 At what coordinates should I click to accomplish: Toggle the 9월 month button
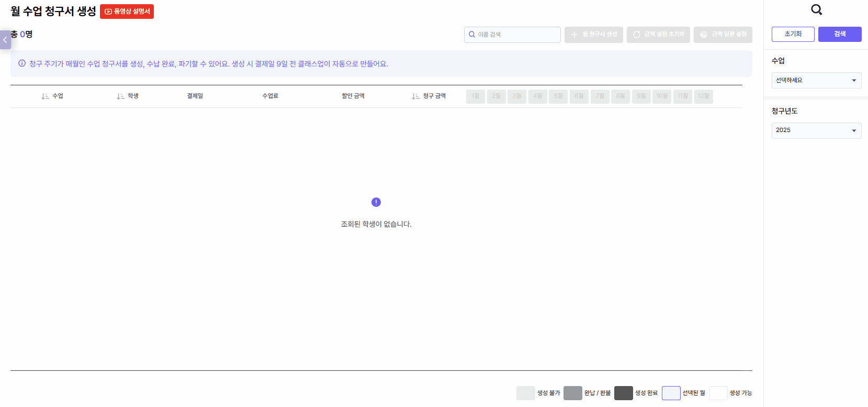click(x=641, y=96)
